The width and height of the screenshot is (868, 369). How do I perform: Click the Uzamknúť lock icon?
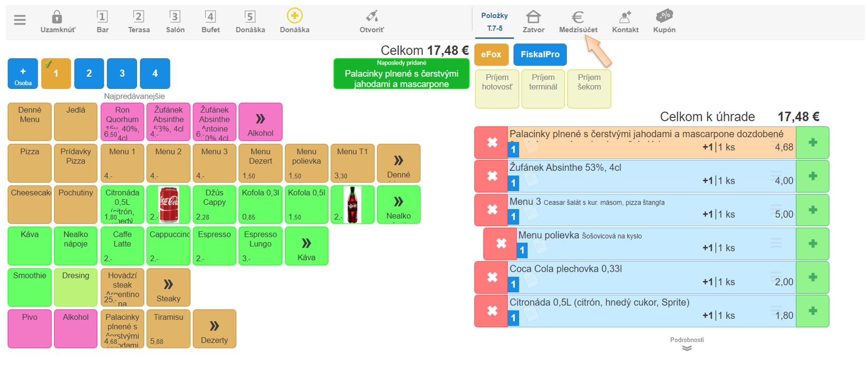pos(57,17)
